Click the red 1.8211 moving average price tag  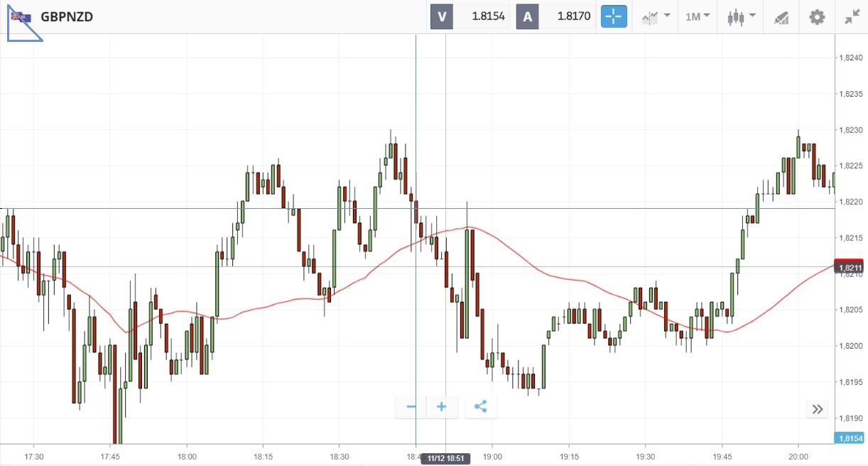click(850, 266)
